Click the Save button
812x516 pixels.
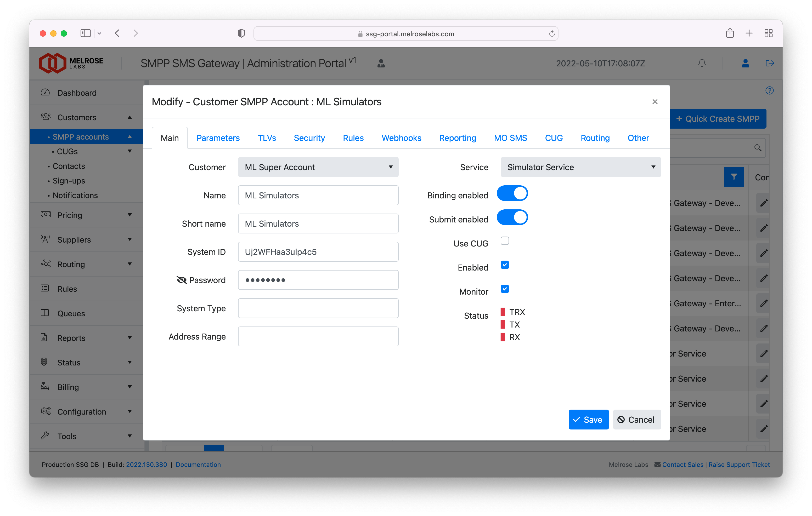588,420
